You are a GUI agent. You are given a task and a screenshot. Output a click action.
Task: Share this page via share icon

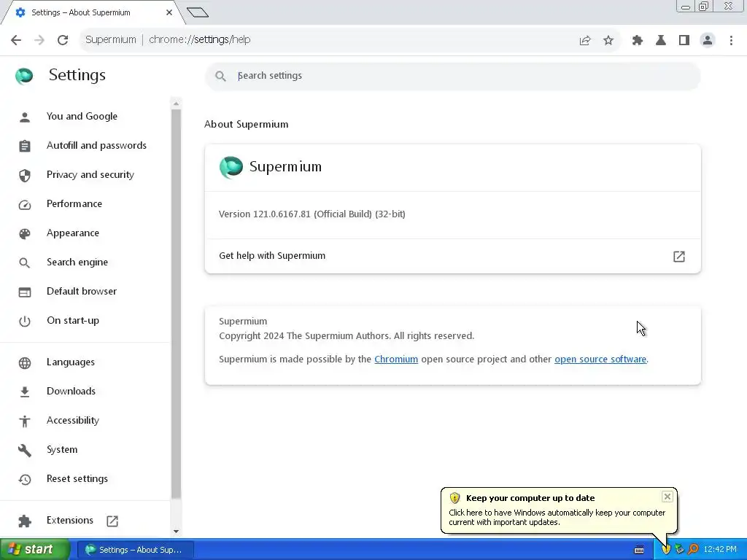pyautogui.click(x=585, y=41)
